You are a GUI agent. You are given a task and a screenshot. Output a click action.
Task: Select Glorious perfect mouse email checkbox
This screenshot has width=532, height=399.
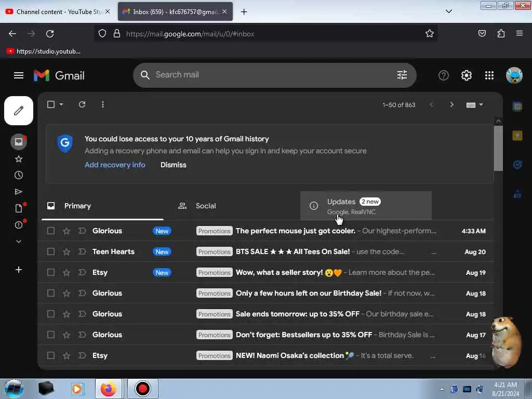[x=51, y=231]
